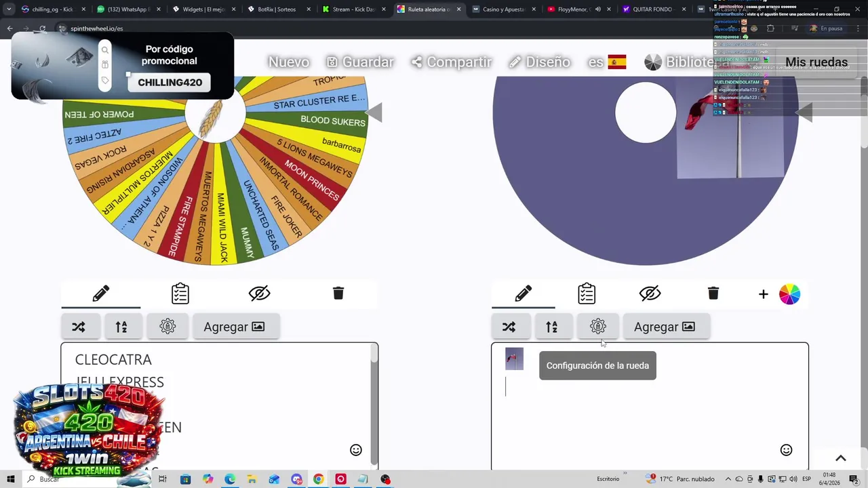Open the notifications center icon
This screenshot has width=868, height=488.
tap(854, 479)
